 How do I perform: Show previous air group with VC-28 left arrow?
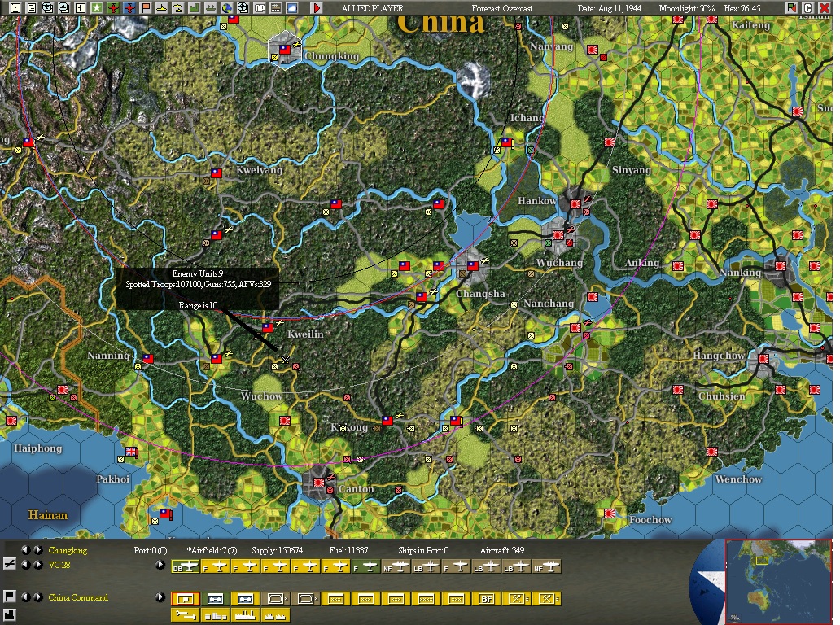point(25,565)
